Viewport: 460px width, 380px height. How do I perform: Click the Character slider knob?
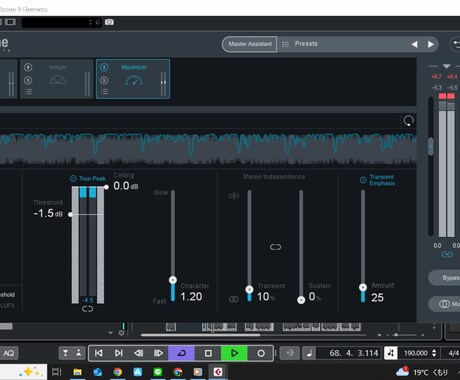(173, 280)
